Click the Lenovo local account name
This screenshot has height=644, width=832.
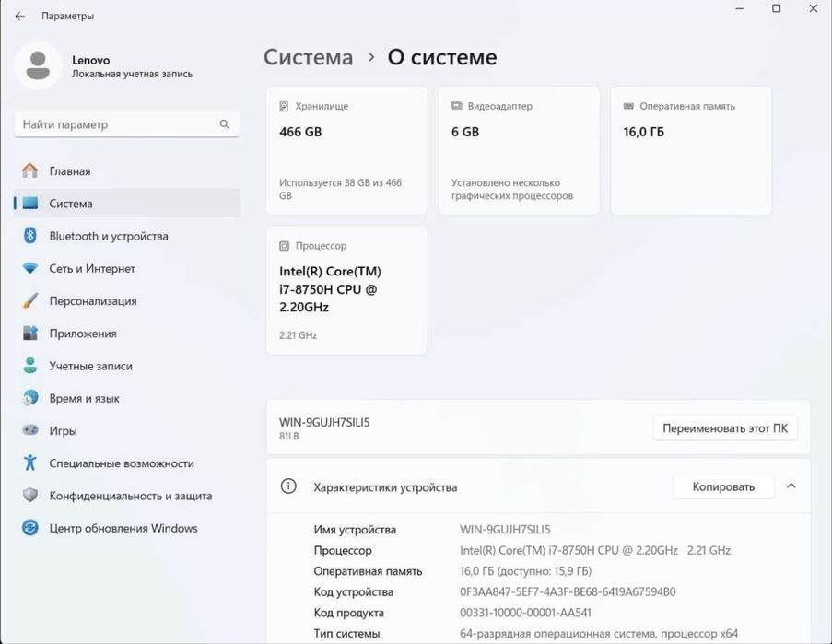point(90,60)
